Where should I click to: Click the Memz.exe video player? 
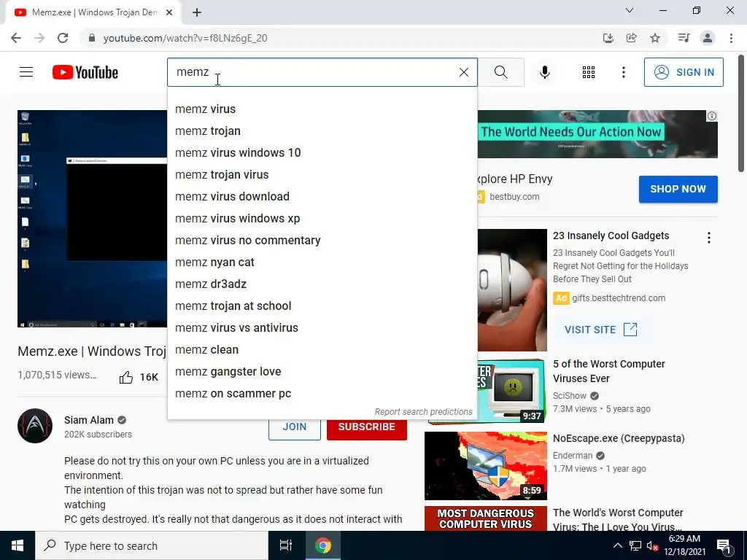[93, 219]
